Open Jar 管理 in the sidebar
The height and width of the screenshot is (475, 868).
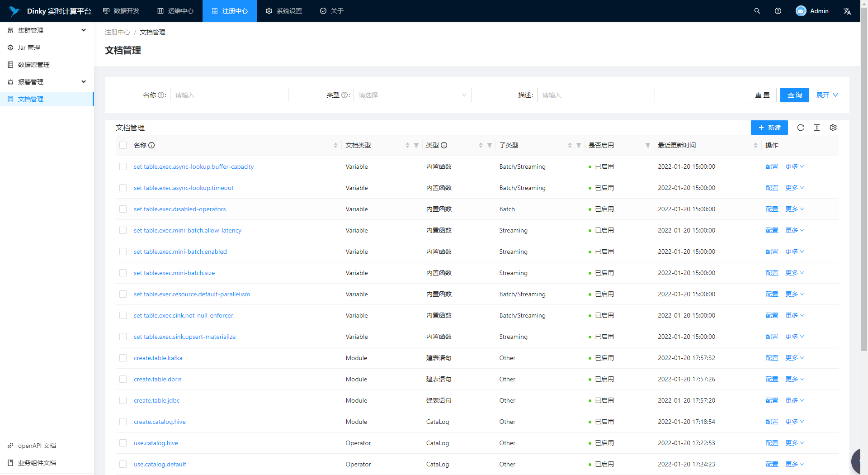click(x=47, y=47)
